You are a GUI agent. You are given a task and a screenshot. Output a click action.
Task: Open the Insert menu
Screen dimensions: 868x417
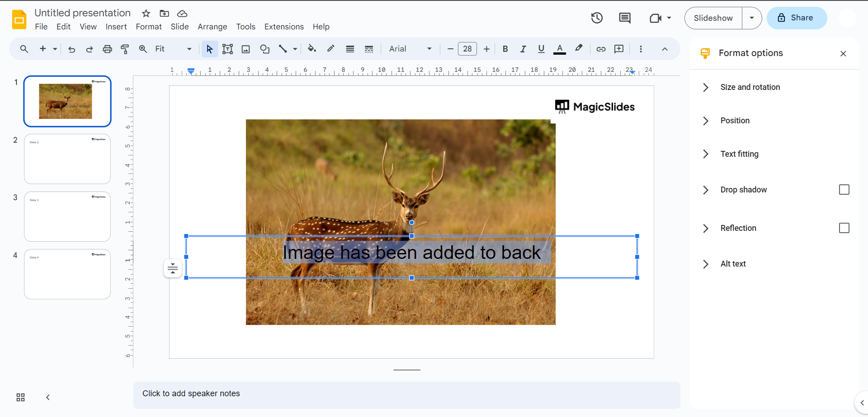coord(116,27)
